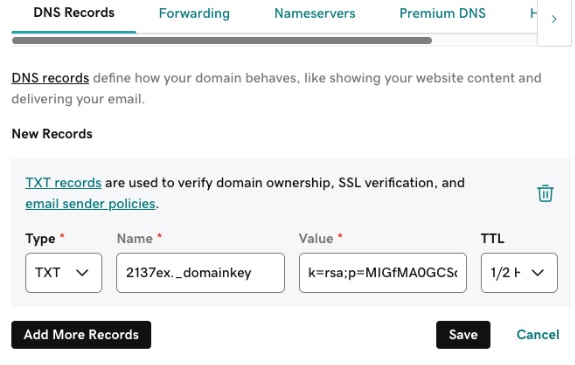Cancel adding the new record
Viewport: 575px width, 365px height.
[x=538, y=335]
